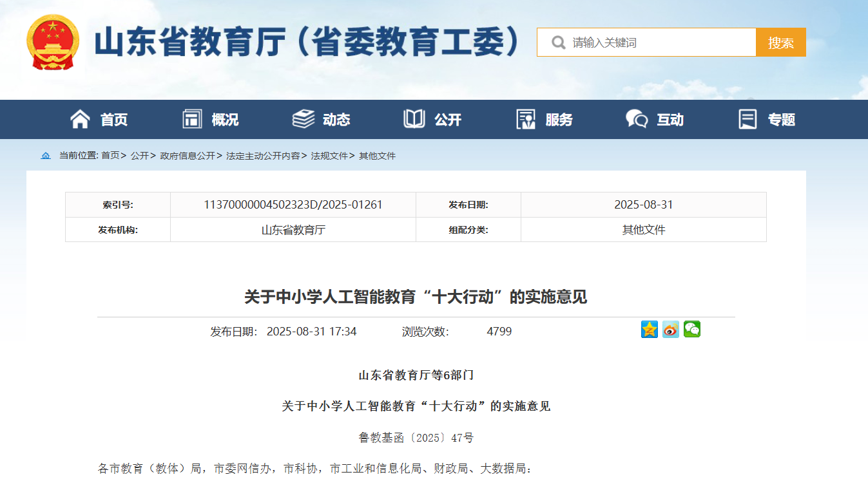Click the home icon in navigation bar
Viewport: 868px width, 488px height.
80,119
